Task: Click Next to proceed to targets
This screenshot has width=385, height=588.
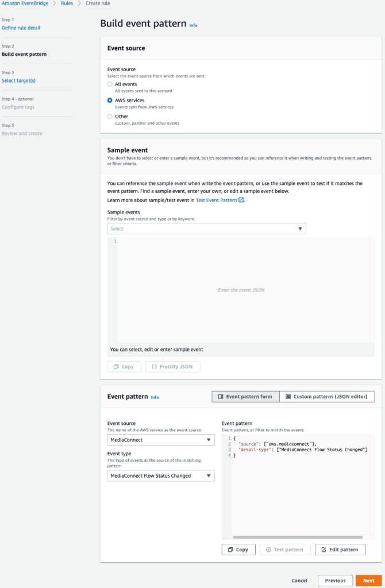Action: (x=368, y=581)
